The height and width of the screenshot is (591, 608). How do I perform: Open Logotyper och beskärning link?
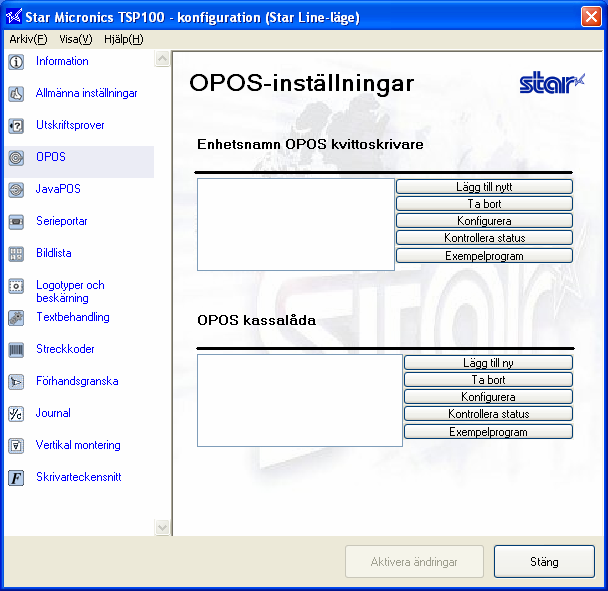coord(70,291)
